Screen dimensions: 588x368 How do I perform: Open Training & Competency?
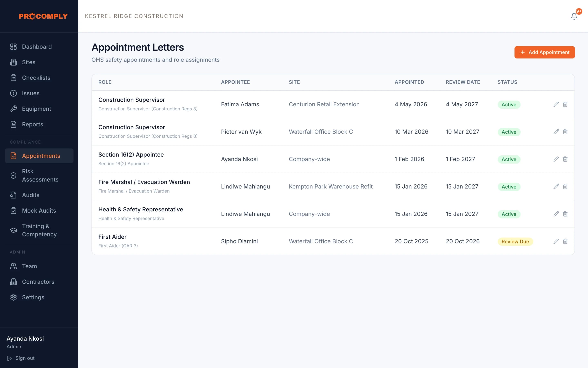[x=39, y=230]
